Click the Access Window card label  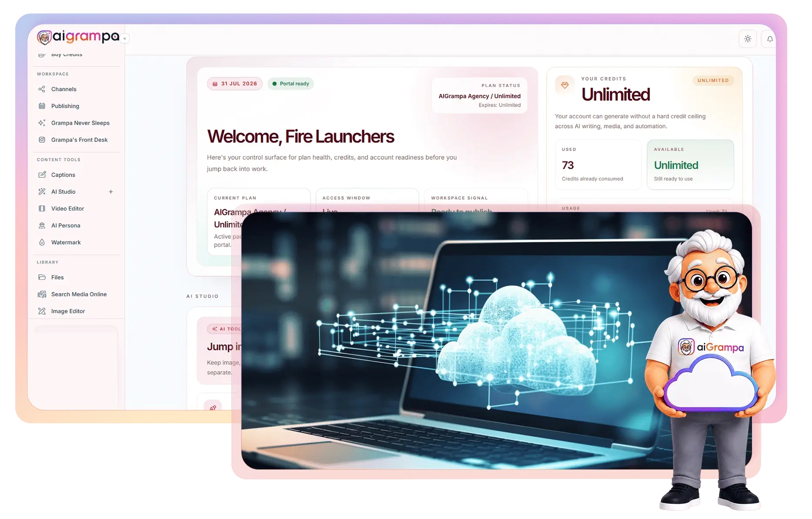pyautogui.click(x=346, y=198)
